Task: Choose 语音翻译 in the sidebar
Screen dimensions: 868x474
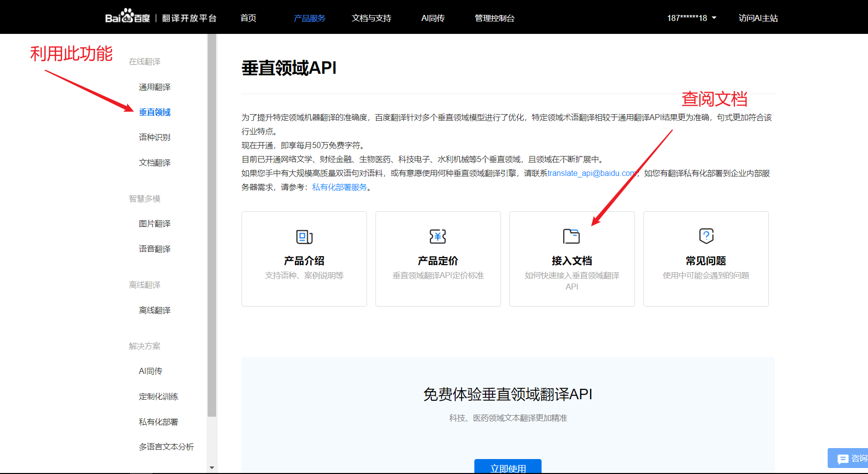Action: [154, 249]
